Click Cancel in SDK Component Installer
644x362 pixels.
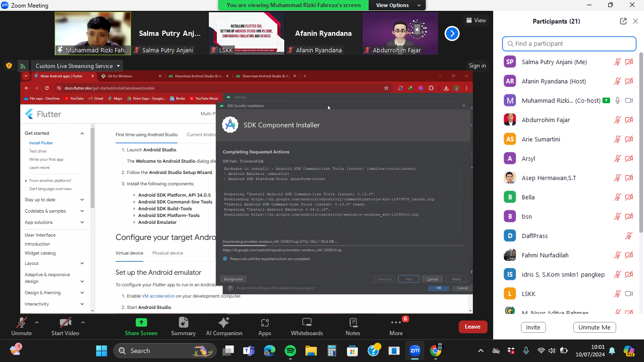[x=432, y=279]
